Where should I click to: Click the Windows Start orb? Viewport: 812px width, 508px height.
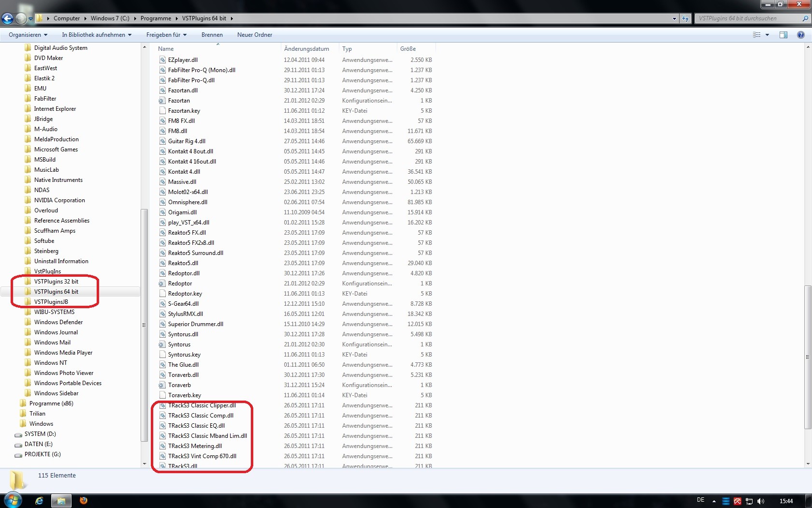(13, 500)
